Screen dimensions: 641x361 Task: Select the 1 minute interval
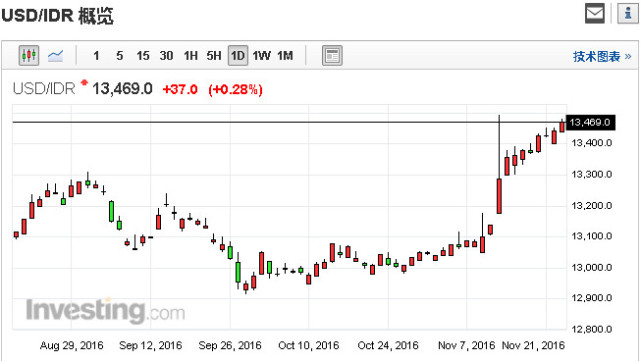tap(96, 56)
